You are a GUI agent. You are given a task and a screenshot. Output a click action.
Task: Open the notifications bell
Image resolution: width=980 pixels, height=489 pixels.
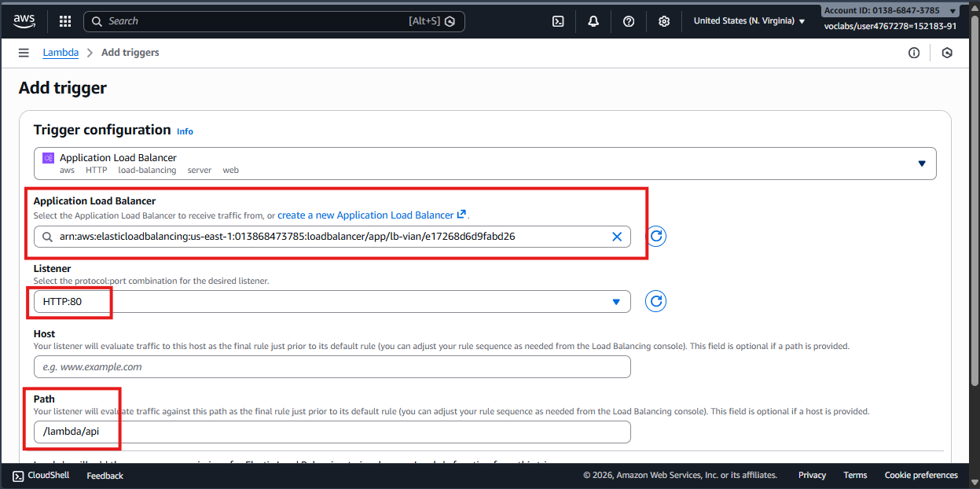point(593,21)
